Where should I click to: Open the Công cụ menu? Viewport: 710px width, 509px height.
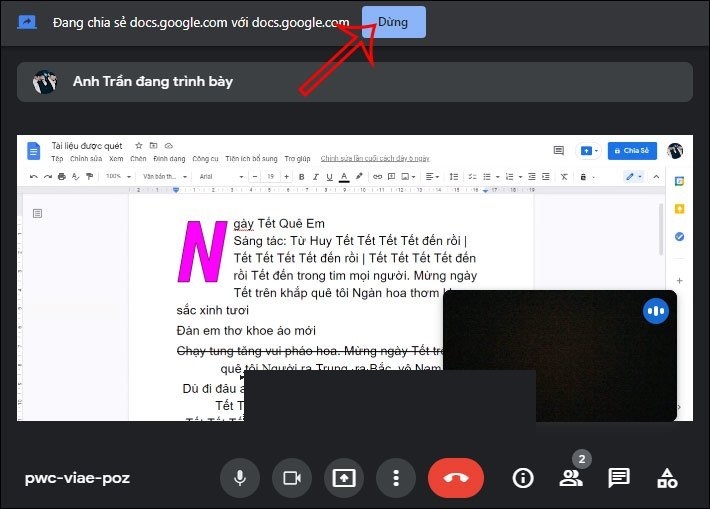(x=205, y=159)
